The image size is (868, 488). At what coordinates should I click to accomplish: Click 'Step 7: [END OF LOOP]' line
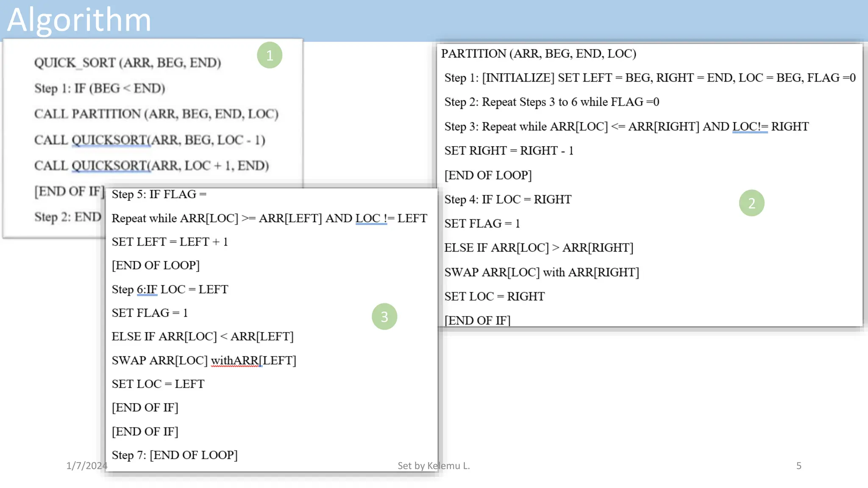[x=175, y=455]
